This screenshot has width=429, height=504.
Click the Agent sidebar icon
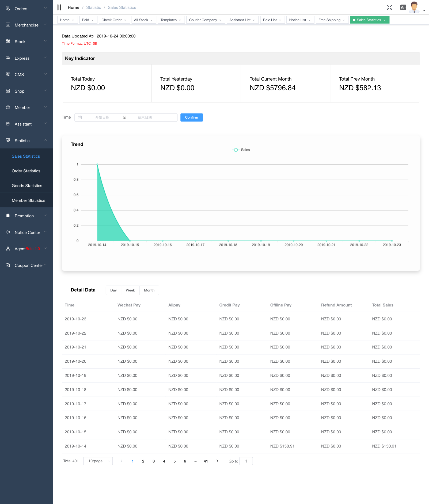click(8, 249)
